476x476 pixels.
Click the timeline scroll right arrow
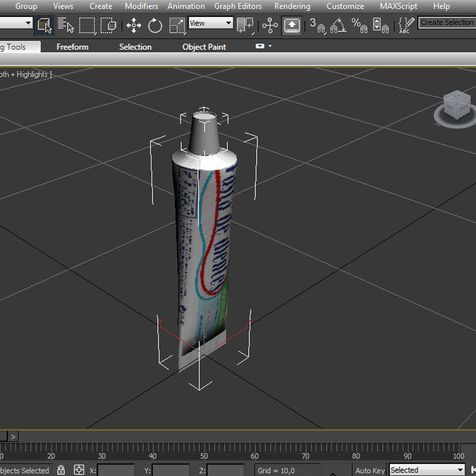(13, 437)
